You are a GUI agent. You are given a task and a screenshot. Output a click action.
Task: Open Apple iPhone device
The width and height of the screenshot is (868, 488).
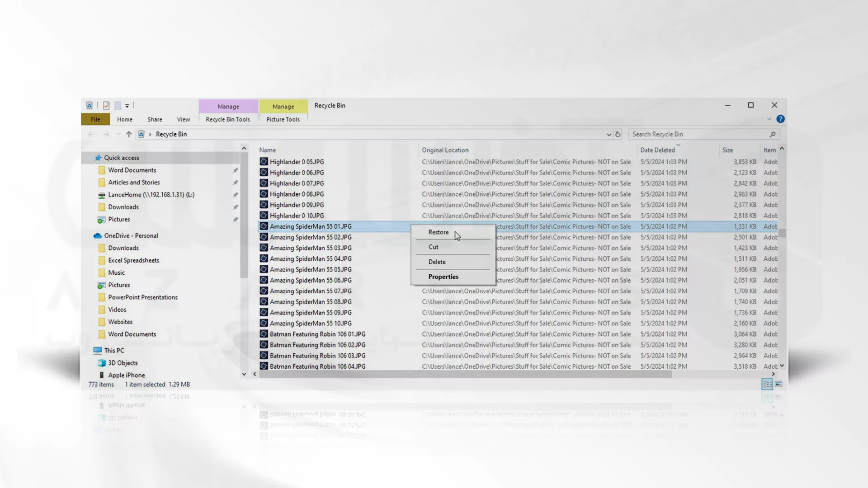(x=126, y=375)
